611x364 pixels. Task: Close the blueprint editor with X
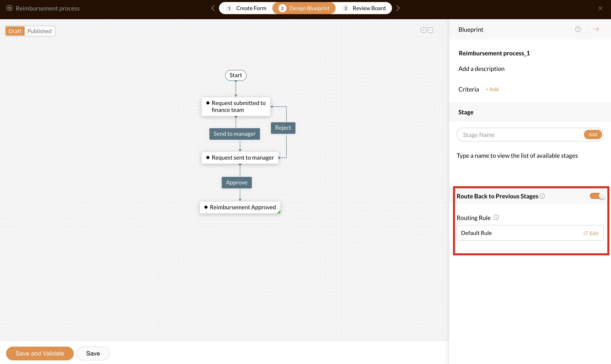pos(600,8)
